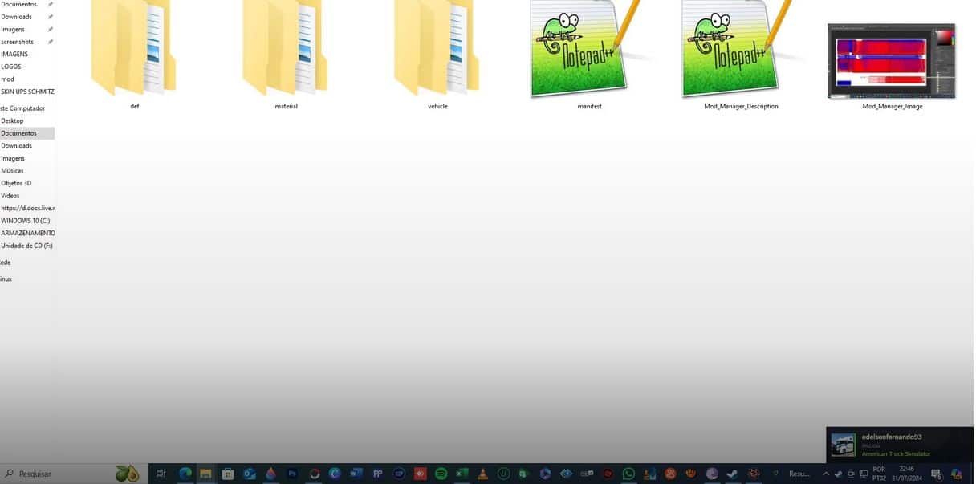Open the pinned screenshots folder
The image size is (980, 484).
click(18, 42)
